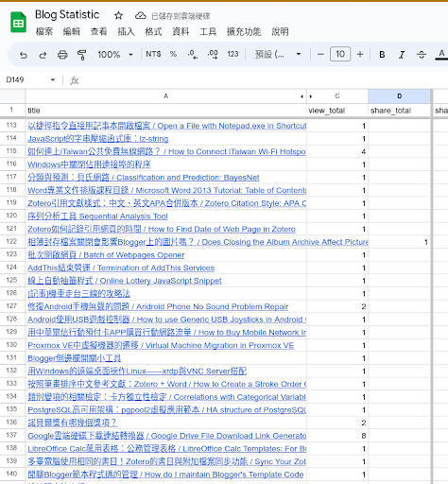448x484 pixels.
Task: Open the 編輯 (Edit) menu
Action: pos(72,31)
